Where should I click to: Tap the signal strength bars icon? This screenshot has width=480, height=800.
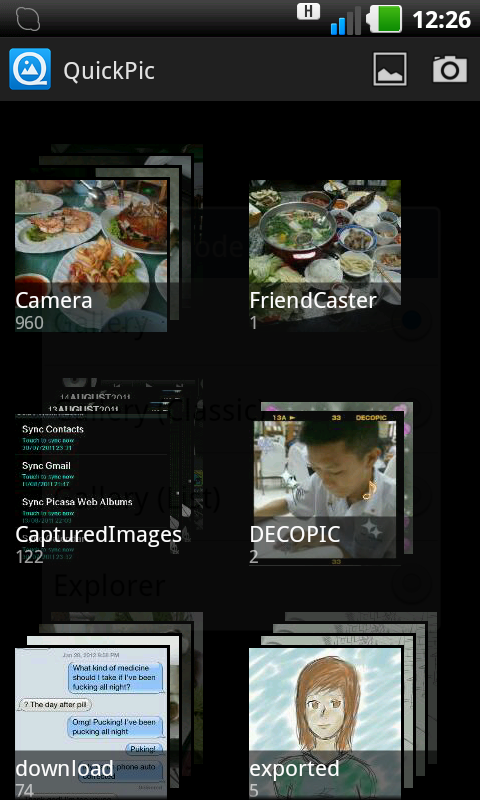tap(346, 21)
